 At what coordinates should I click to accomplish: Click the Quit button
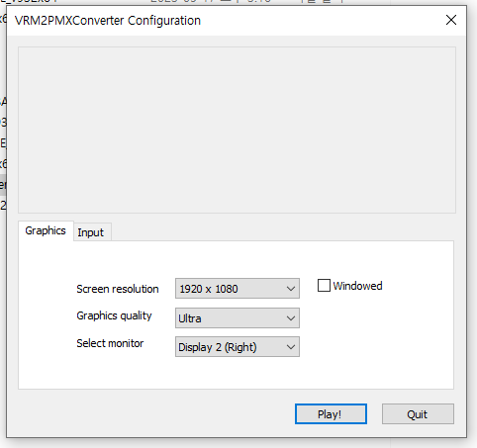click(418, 414)
